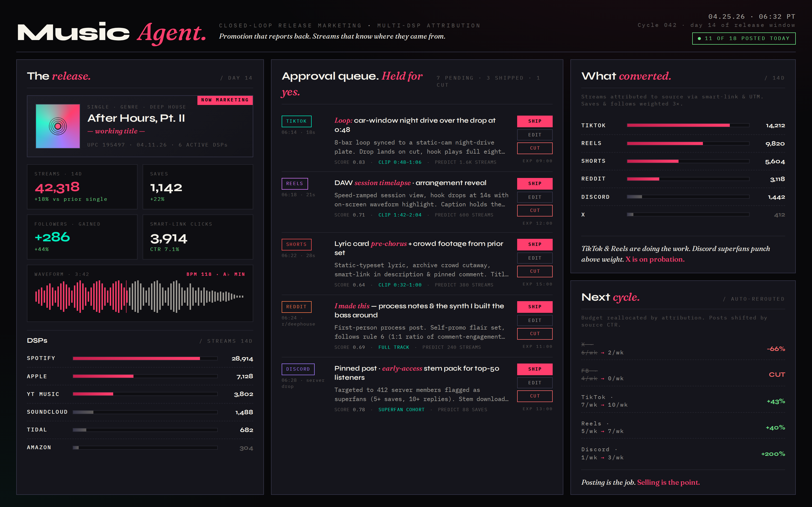Viewport: 812px width, 507px height.
Task: Select the REELS platform tag on the timelapse post
Action: pos(294,184)
